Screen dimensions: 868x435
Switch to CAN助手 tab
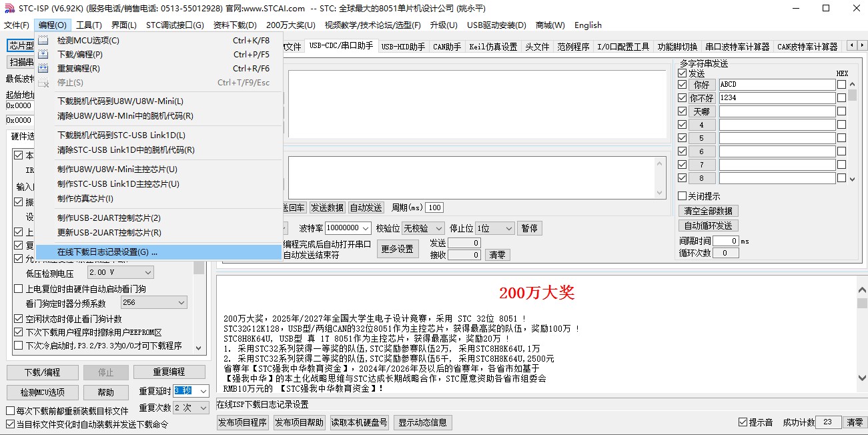pyautogui.click(x=447, y=47)
